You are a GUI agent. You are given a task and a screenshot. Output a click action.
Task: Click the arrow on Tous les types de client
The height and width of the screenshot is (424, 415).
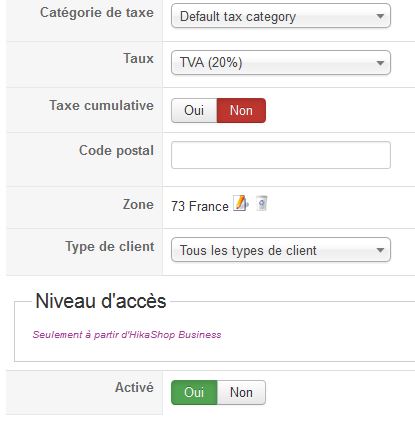pos(380,250)
